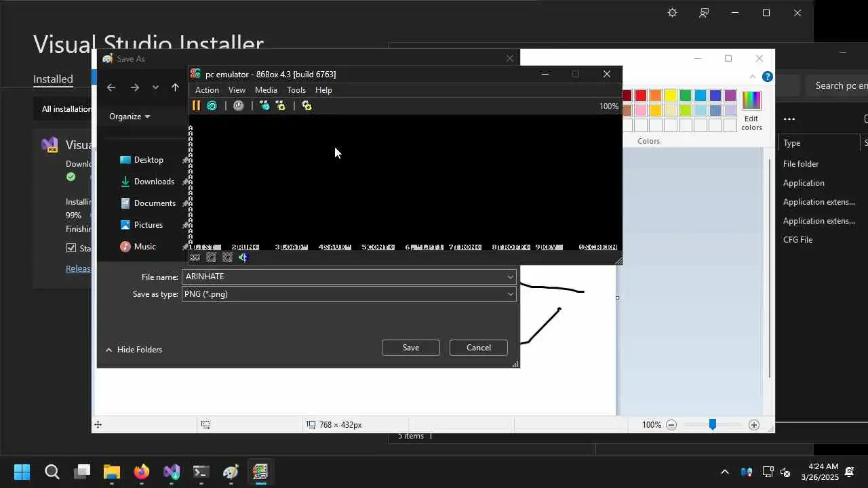The image size is (868, 488).
Task: Click the third 86Box status bar floppy icon
Action: pos(227,258)
